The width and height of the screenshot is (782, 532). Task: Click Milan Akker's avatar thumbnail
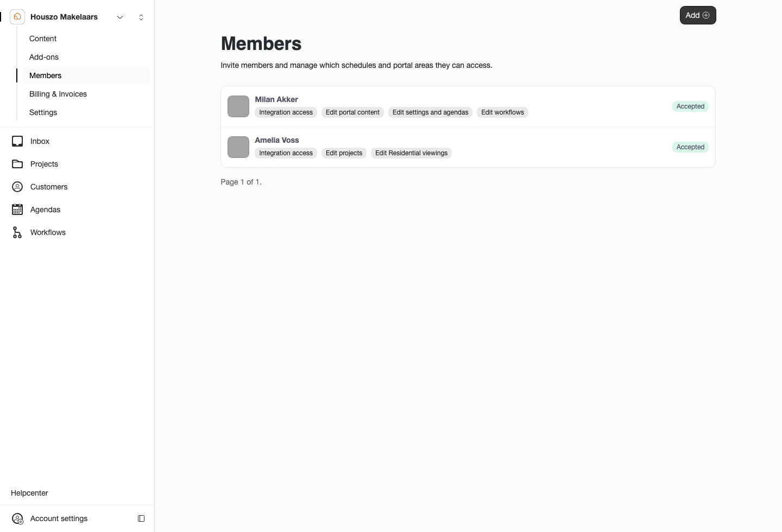click(x=238, y=106)
